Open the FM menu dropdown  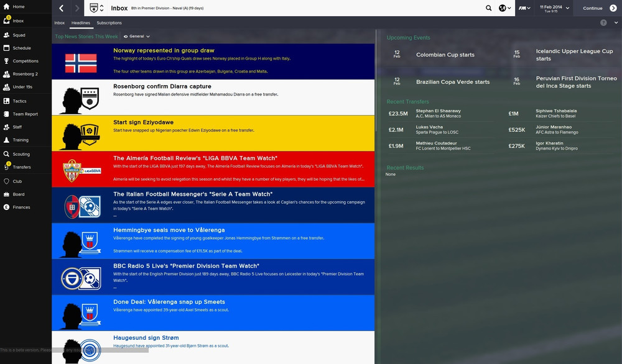[x=524, y=8]
